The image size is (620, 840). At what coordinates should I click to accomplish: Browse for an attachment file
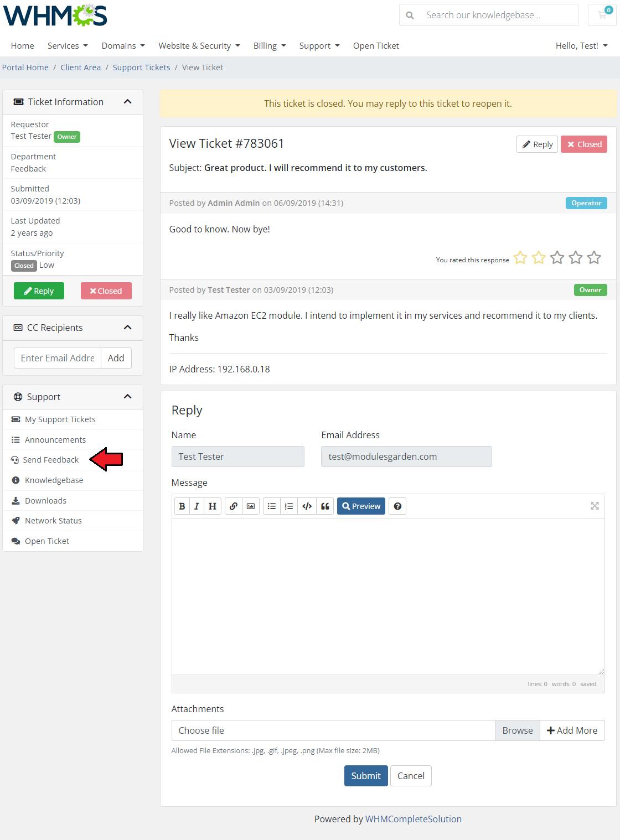tap(518, 730)
